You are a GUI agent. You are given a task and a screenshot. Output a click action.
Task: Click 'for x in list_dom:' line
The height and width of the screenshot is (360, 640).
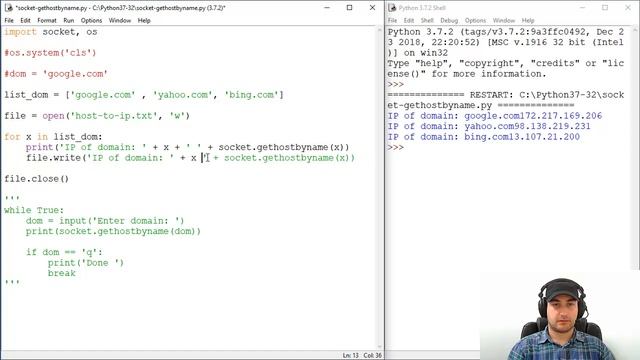(x=53, y=137)
